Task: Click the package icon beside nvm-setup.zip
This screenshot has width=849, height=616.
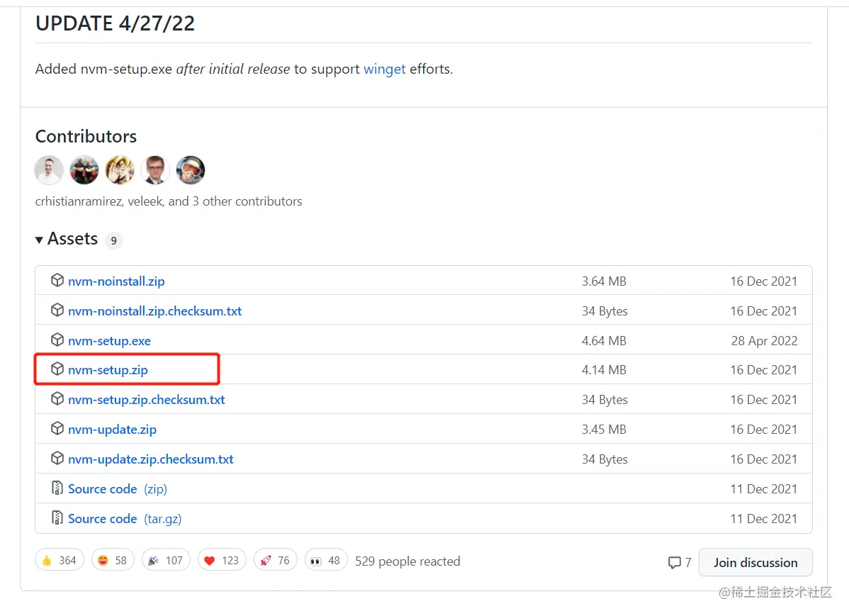Action: [x=57, y=369]
